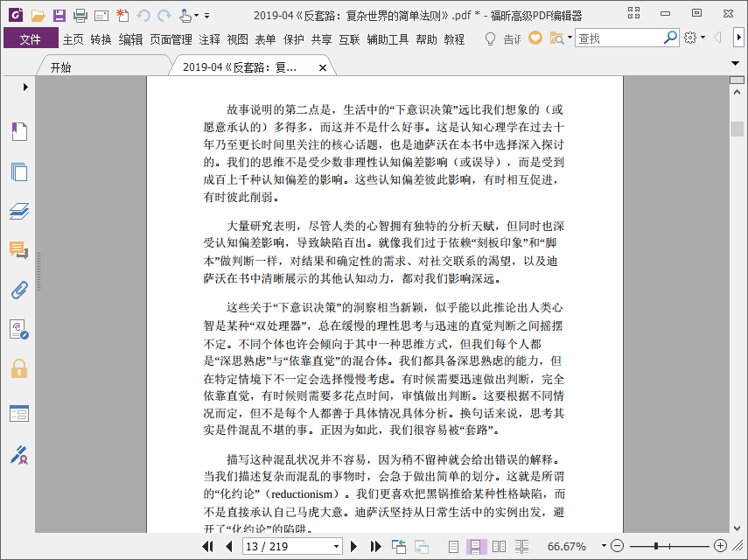Open the Customize Quick Access Toolbar dropdown
The width and height of the screenshot is (748, 560).
pyautogui.click(x=207, y=16)
